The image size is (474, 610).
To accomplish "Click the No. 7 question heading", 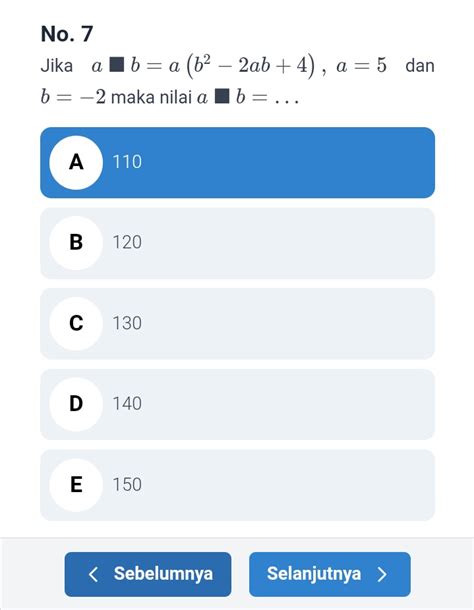I will (67, 34).
